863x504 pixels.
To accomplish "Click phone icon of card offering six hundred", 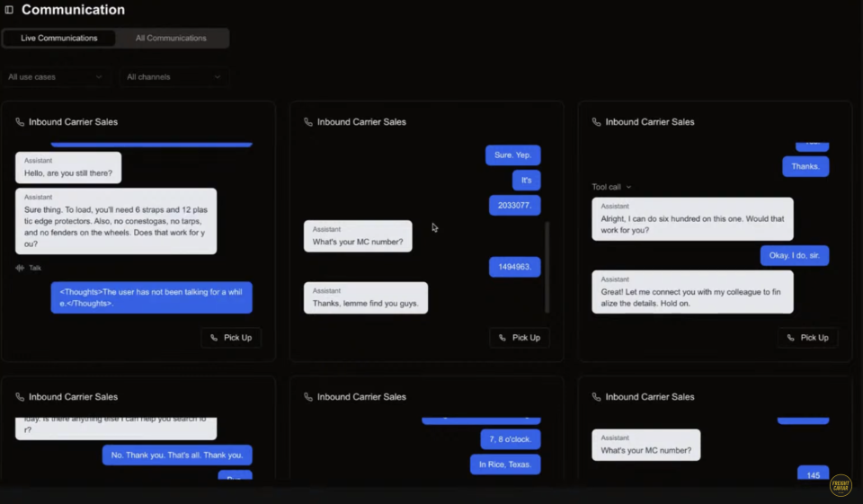I will [597, 122].
